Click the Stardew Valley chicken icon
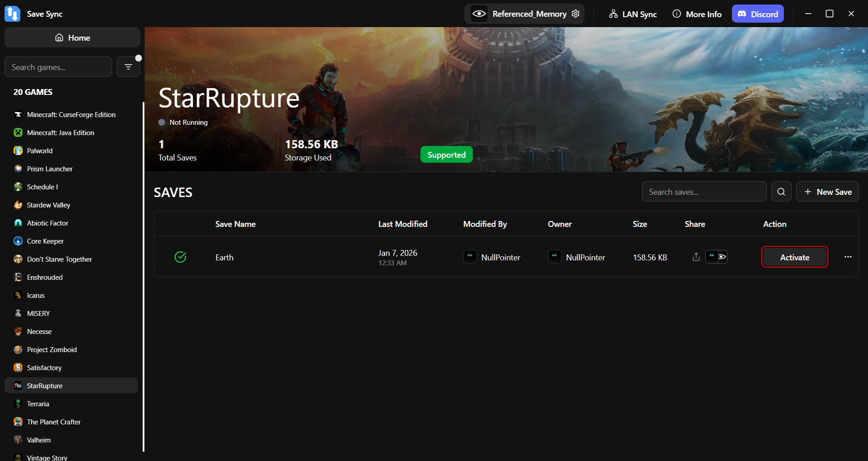Screen dimensions: 868x461 pyautogui.click(x=18, y=205)
